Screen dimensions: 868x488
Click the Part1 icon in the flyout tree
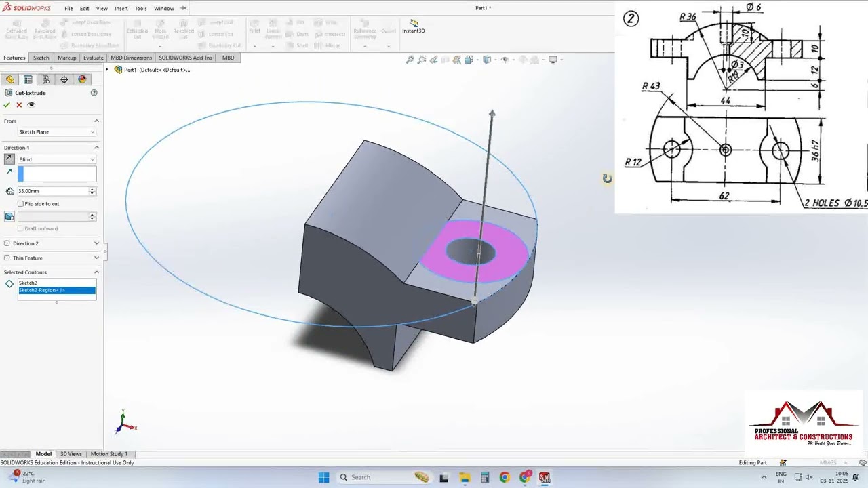coord(119,70)
